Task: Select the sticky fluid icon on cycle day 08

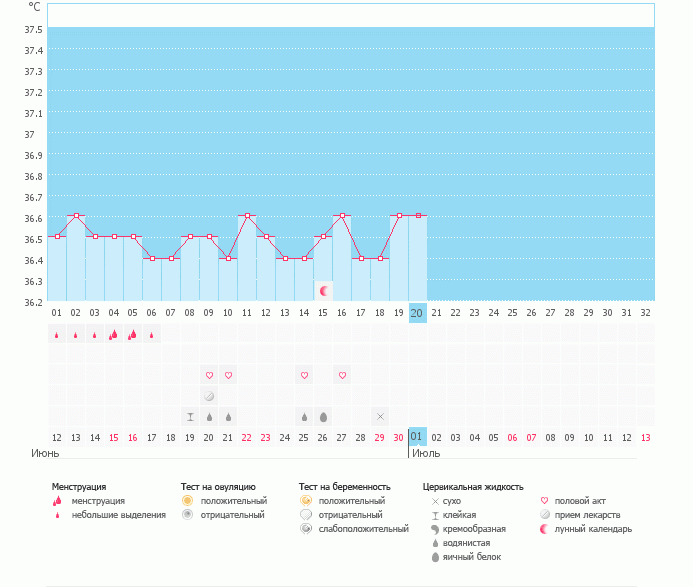Action: point(189,416)
